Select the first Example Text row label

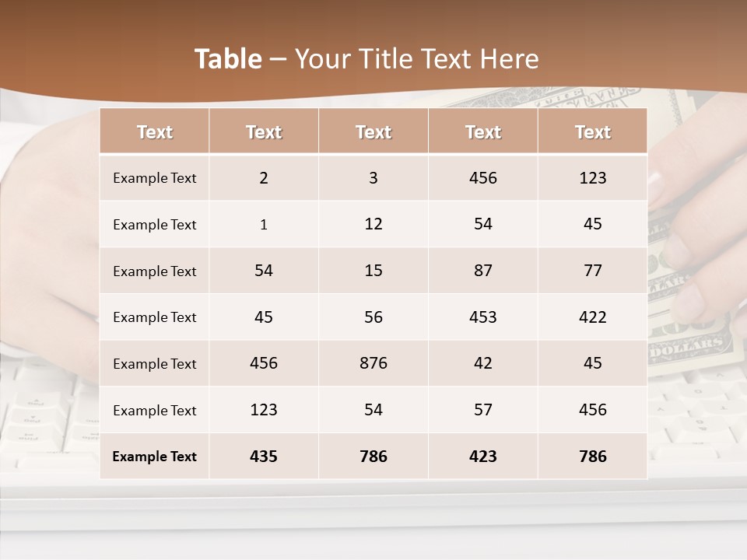pyautogui.click(x=154, y=178)
